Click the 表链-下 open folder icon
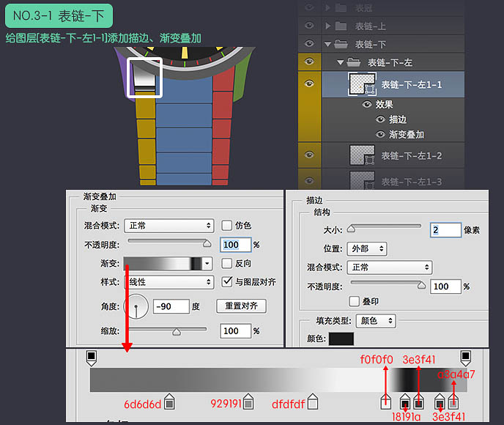 click(341, 44)
